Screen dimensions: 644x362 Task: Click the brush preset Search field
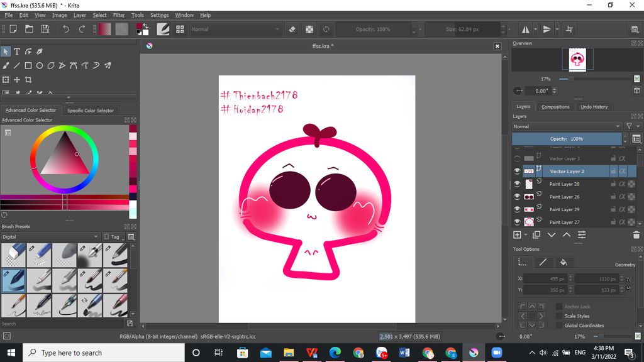pos(63,324)
